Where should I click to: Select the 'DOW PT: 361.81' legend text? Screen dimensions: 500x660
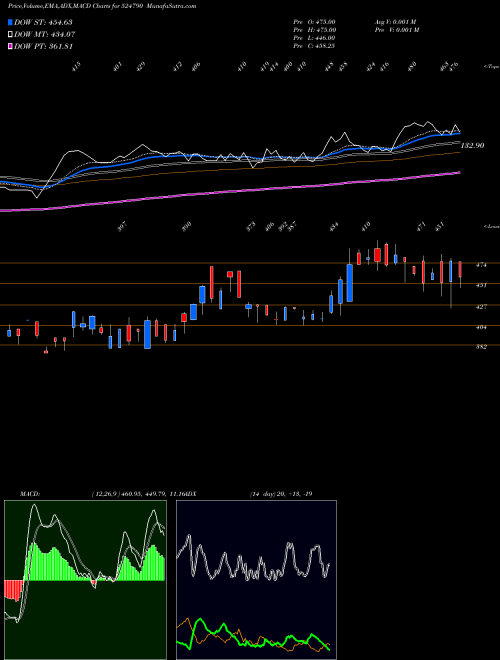[x=43, y=46]
